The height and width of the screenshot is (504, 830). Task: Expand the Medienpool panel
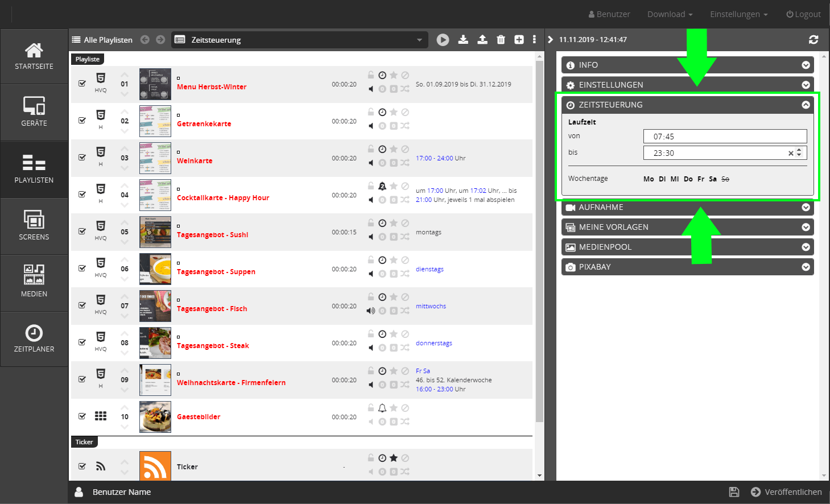(x=687, y=247)
